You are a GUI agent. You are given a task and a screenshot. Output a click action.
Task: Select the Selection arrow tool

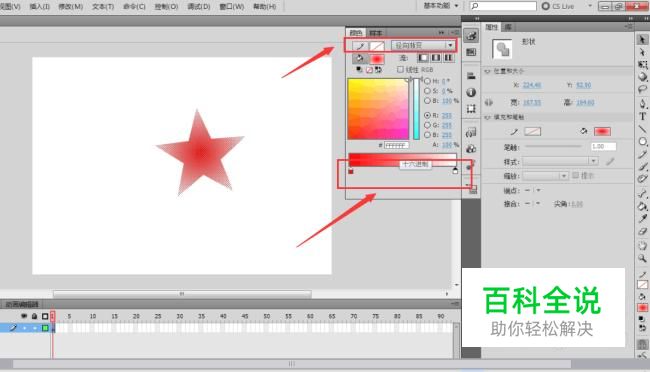pos(642,39)
